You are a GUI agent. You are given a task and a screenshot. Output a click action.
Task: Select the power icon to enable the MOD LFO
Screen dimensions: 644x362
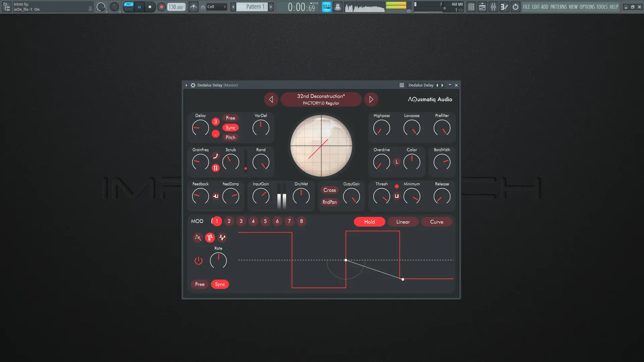coord(198,261)
